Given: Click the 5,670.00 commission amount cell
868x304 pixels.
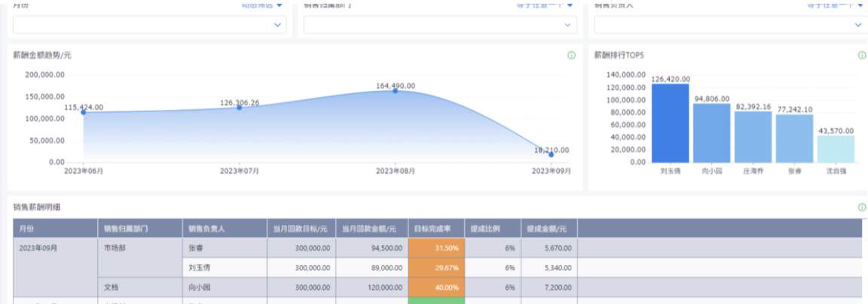Looking at the screenshot, I should point(549,248).
